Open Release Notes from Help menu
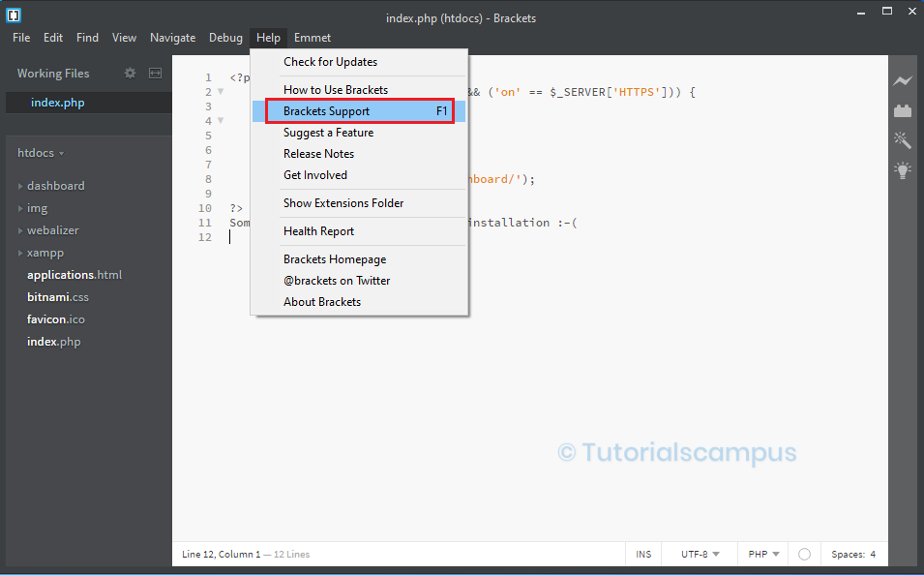 [359, 154]
